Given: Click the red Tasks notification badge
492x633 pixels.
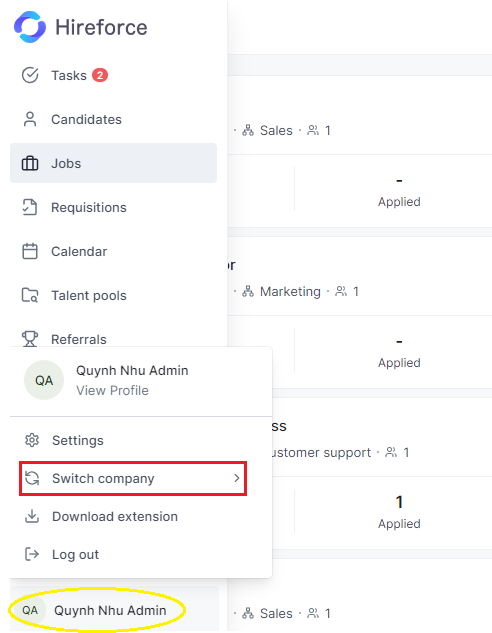Looking at the screenshot, I should (100, 75).
